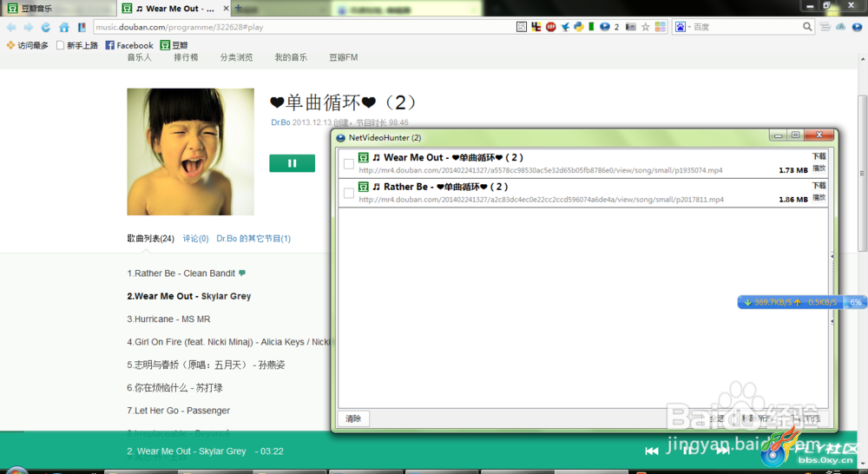Play song 7.Let Her Go - Passenger
Image resolution: width=868 pixels, height=474 pixels.
tap(178, 411)
